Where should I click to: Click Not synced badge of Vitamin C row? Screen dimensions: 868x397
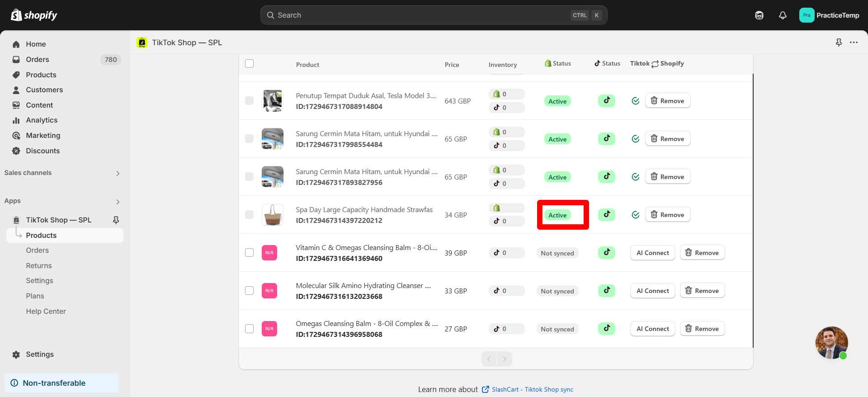coord(557,253)
